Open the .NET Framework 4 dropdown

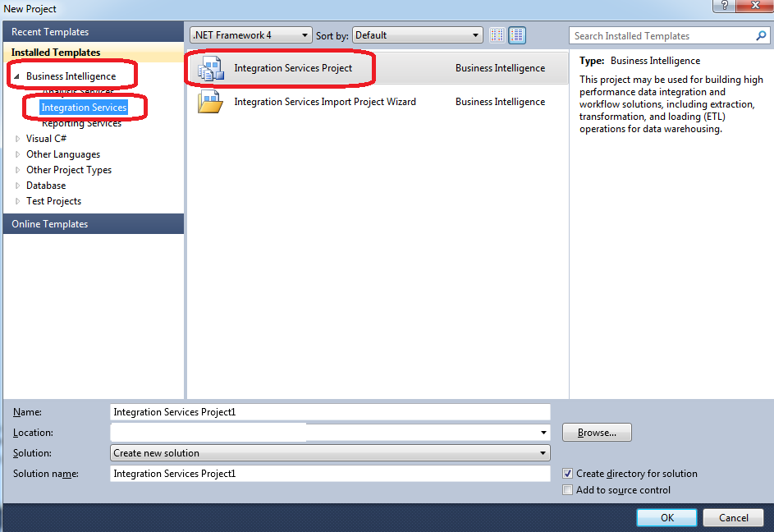tap(251, 35)
